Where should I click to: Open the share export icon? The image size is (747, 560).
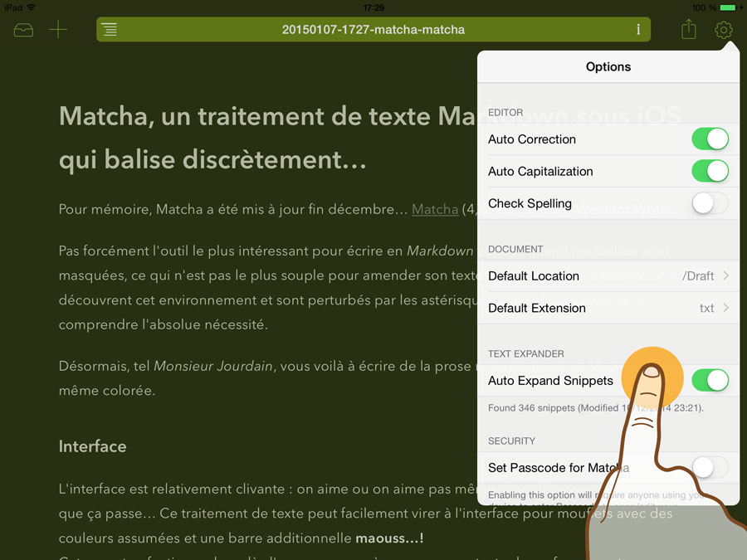(688, 29)
